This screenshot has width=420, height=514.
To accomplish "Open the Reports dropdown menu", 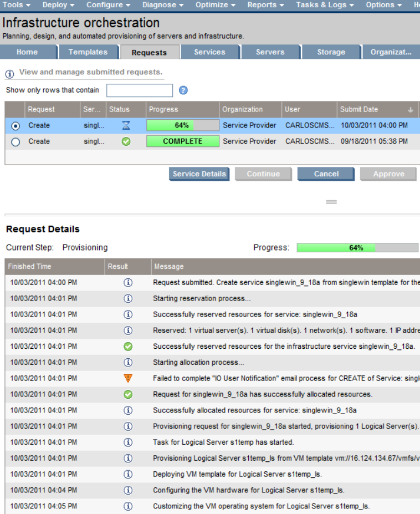I will (265, 5).
